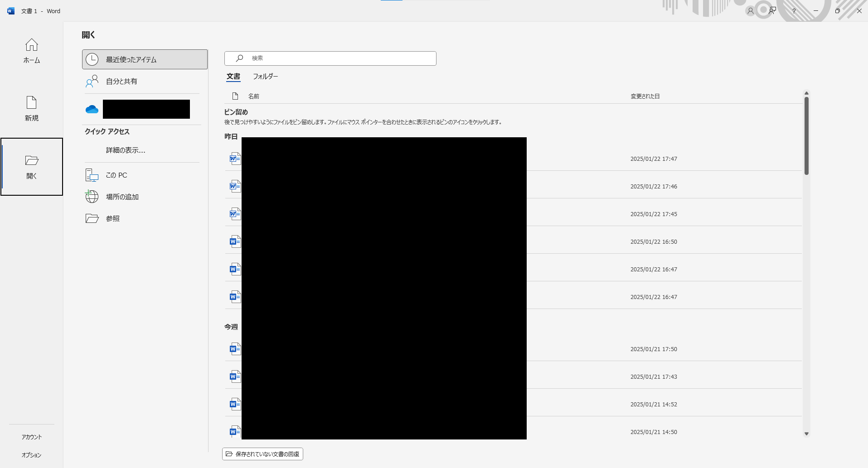The width and height of the screenshot is (868, 468).
Task: Click the ホーム house icon
Action: click(31, 45)
